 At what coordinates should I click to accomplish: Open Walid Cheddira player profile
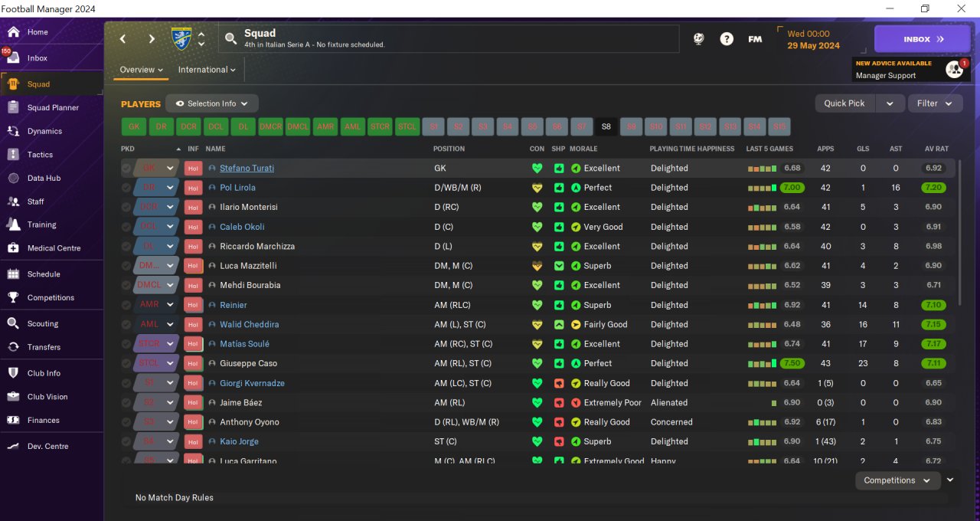pos(249,324)
